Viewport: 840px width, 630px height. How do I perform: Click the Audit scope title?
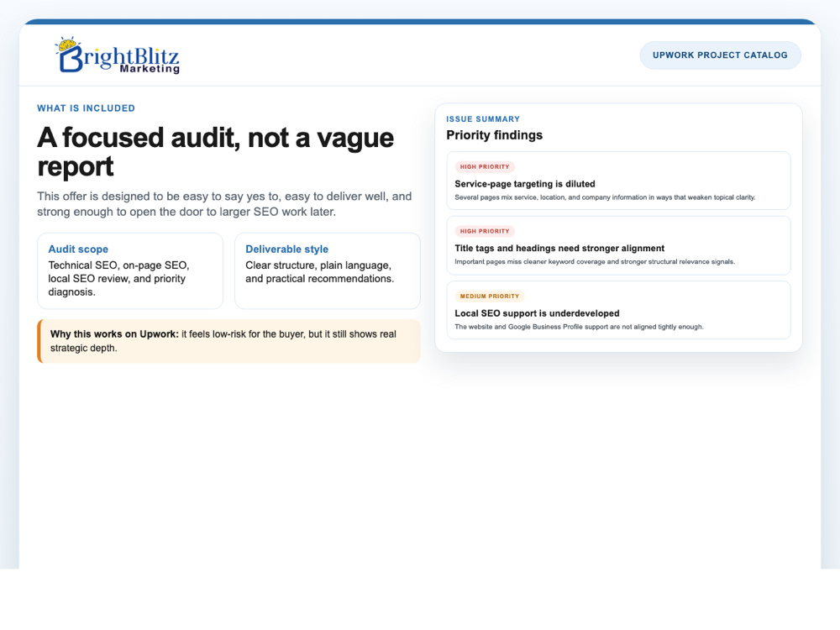pyautogui.click(x=78, y=249)
